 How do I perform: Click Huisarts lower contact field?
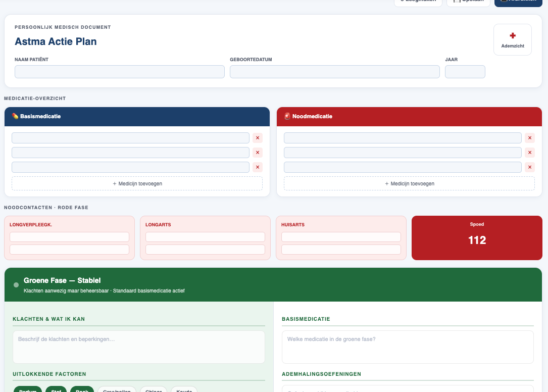pyautogui.click(x=341, y=250)
